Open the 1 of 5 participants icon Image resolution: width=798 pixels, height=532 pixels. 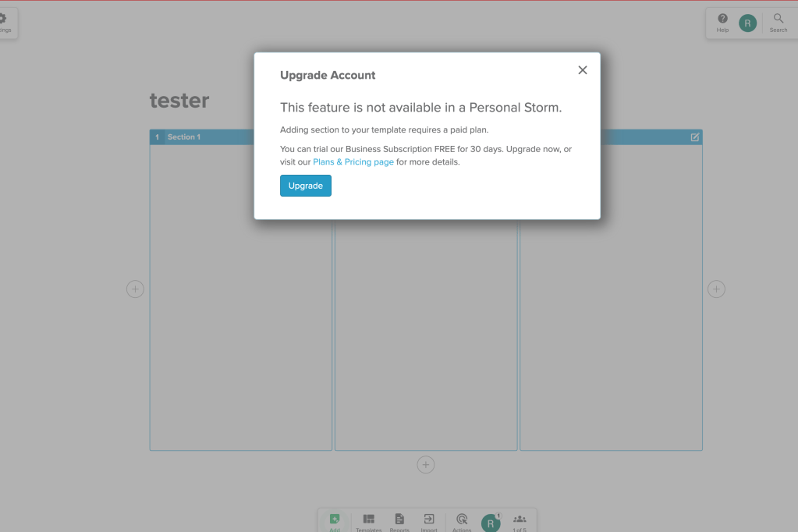point(520,523)
